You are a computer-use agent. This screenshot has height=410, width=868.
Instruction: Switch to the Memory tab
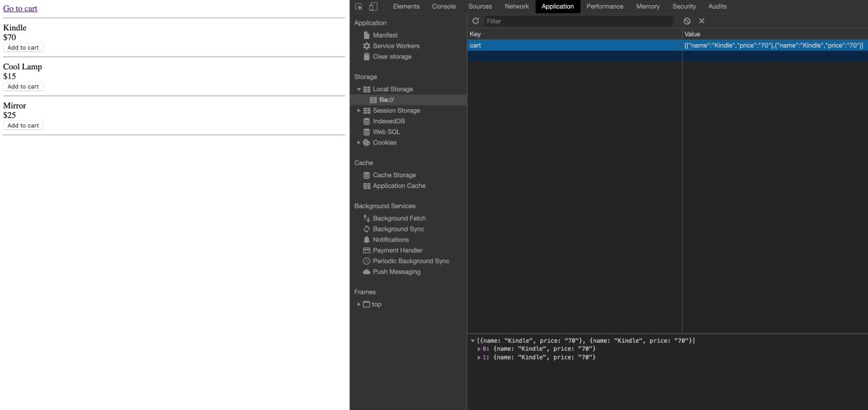pos(648,7)
